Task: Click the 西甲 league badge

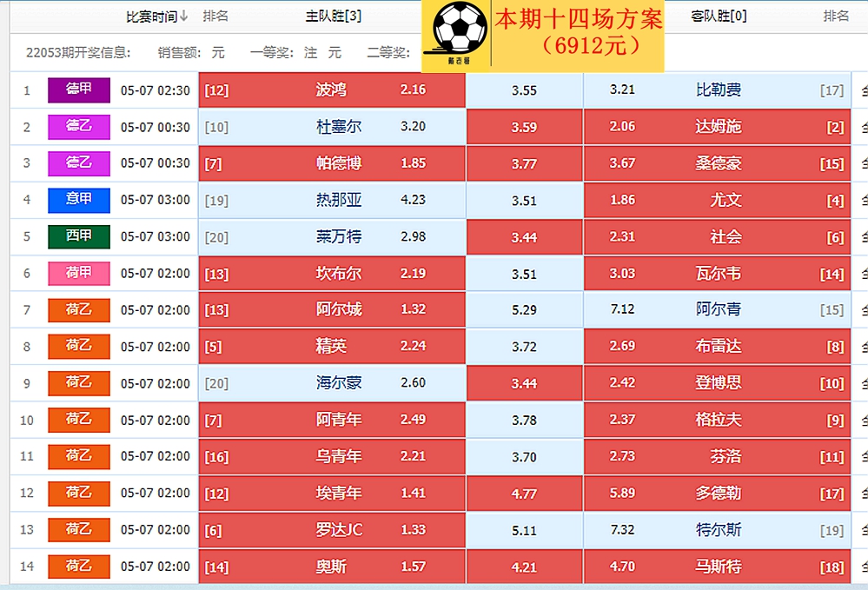Action: click(x=78, y=237)
